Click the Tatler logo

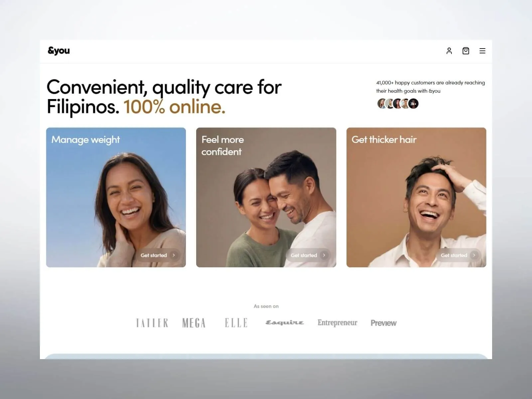[152, 323]
